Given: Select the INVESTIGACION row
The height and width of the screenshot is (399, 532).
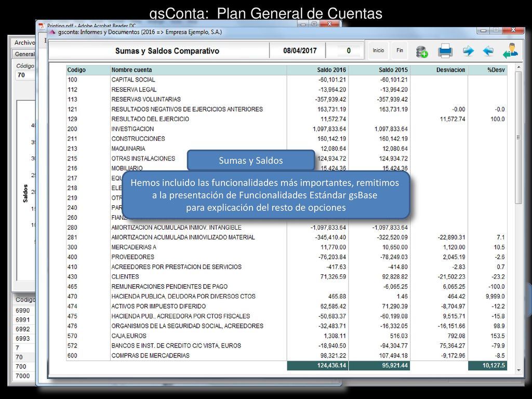Looking at the screenshot, I should [x=287, y=129].
